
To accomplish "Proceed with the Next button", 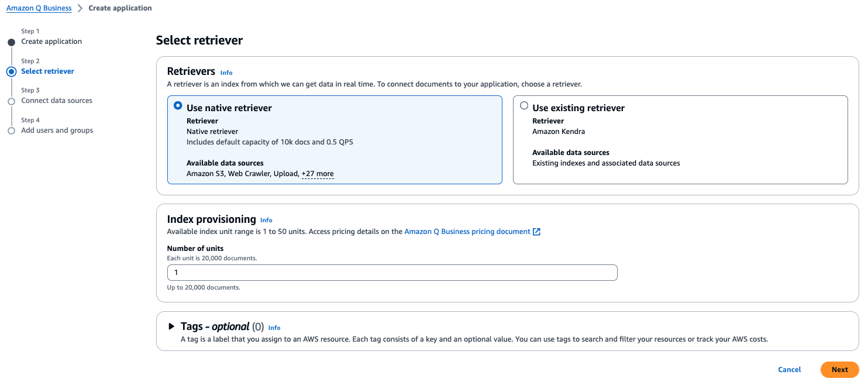I will (839, 370).
